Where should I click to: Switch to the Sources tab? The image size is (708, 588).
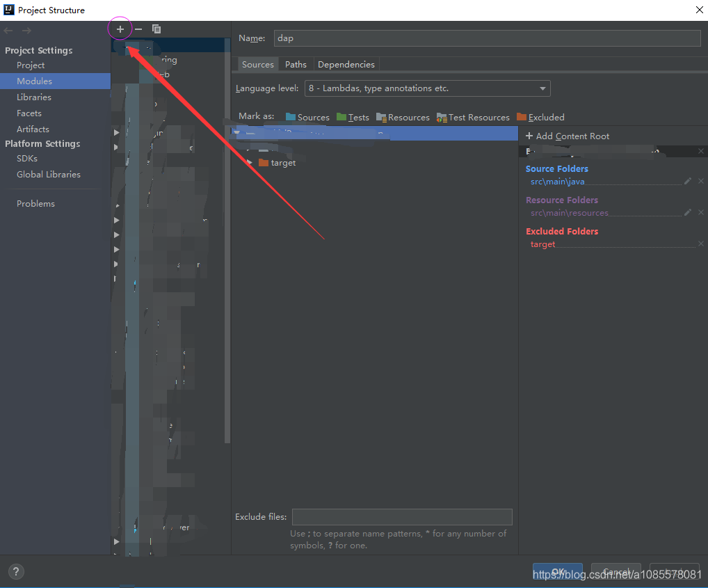tap(257, 65)
